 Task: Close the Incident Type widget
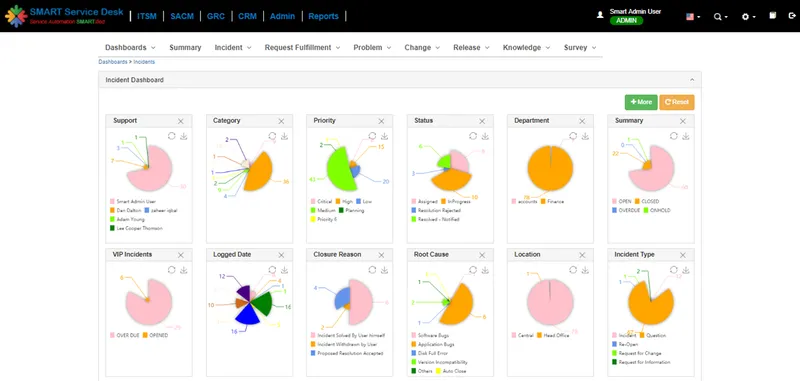pyautogui.click(x=683, y=255)
